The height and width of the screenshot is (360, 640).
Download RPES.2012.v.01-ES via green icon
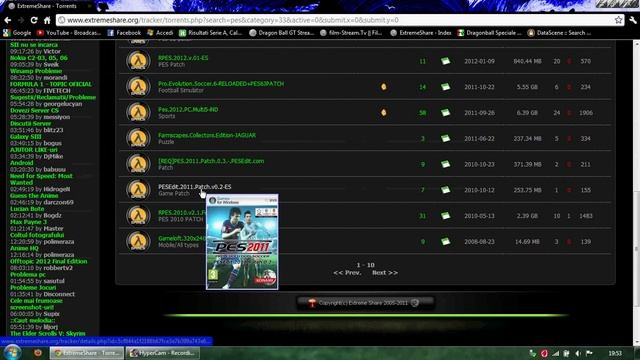(x=445, y=61)
